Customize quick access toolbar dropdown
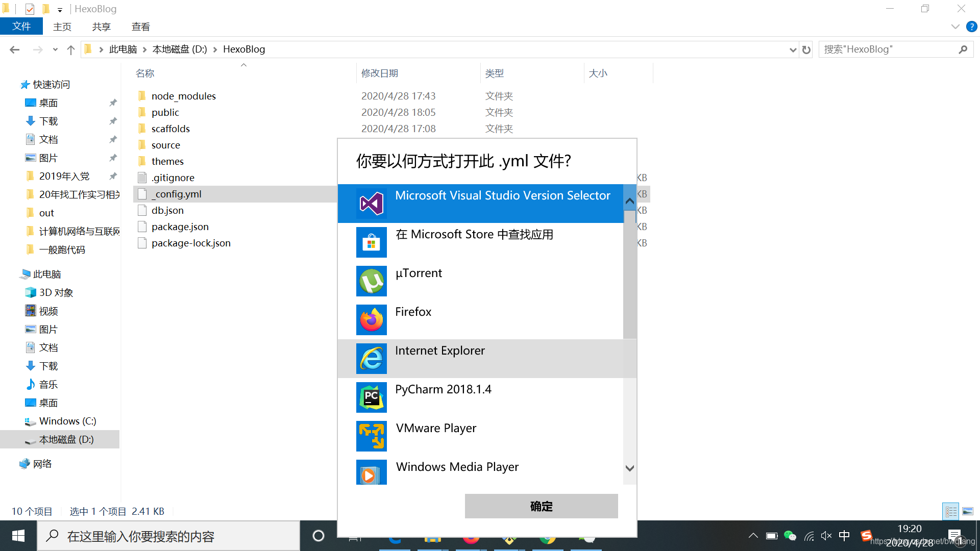This screenshot has width=980, height=551. pos(60,9)
